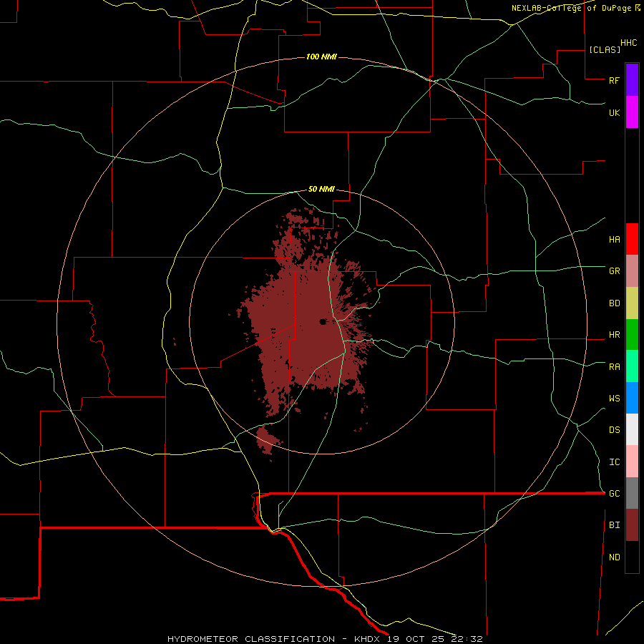Click the HR legend label
The width and height of the screenshot is (644, 644).
click(x=614, y=335)
